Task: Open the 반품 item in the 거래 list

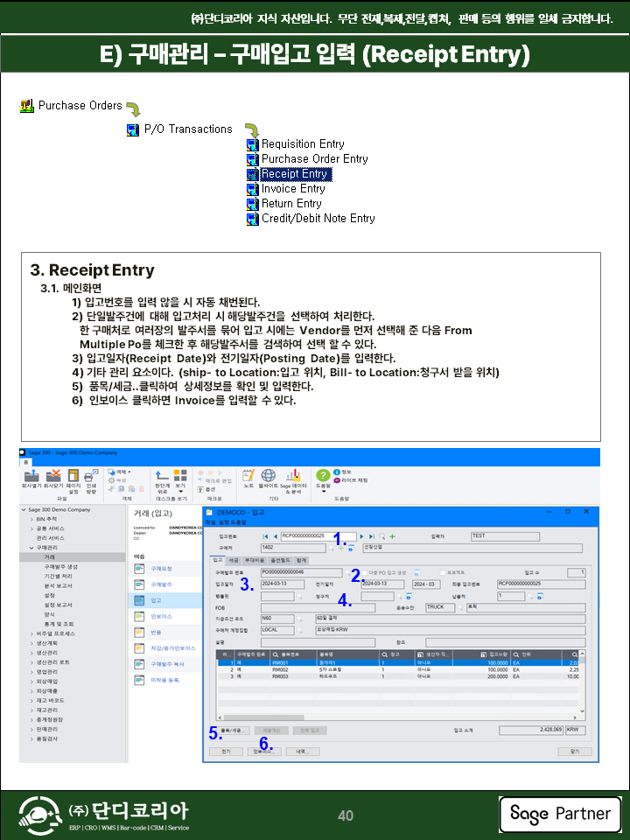Action: [x=156, y=633]
